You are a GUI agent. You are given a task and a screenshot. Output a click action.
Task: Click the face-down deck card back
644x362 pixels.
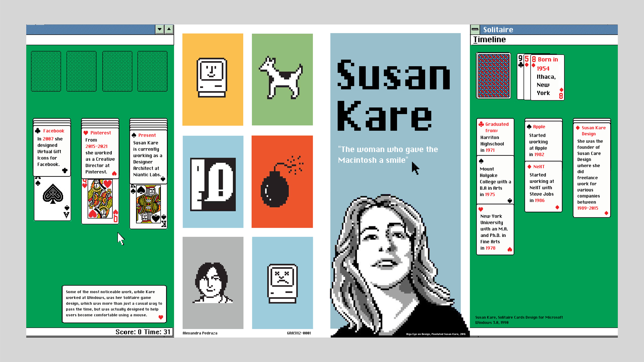click(x=494, y=76)
